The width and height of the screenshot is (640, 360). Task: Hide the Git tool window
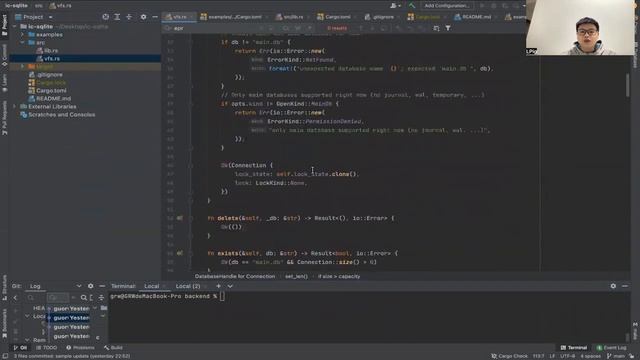tap(102, 286)
